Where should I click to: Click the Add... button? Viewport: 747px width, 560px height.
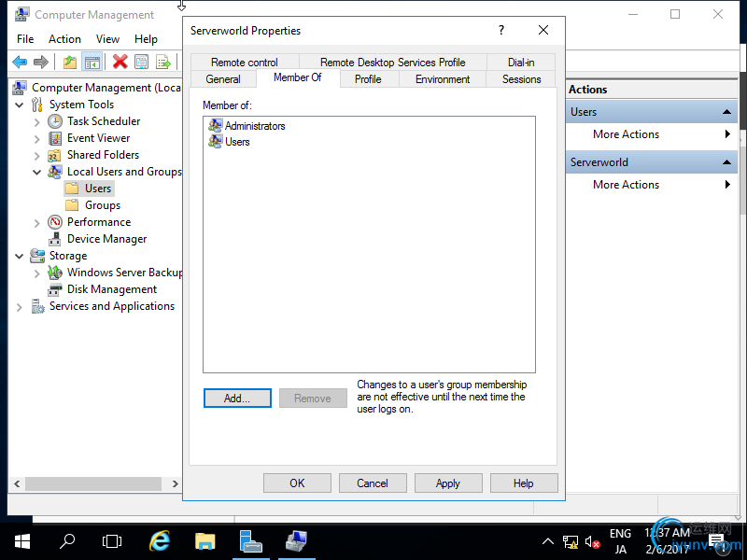(237, 399)
